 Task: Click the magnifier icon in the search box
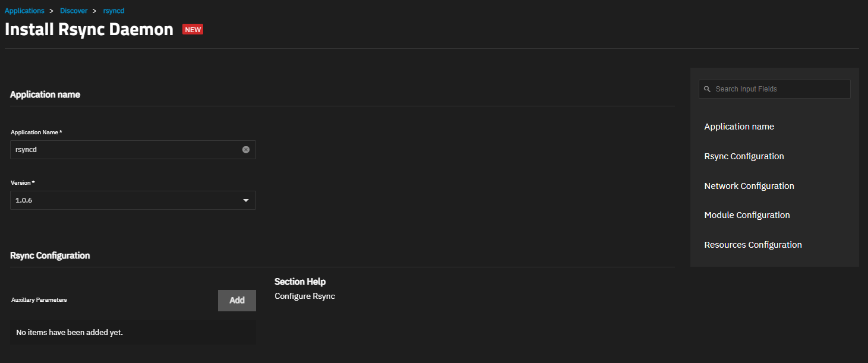707,89
